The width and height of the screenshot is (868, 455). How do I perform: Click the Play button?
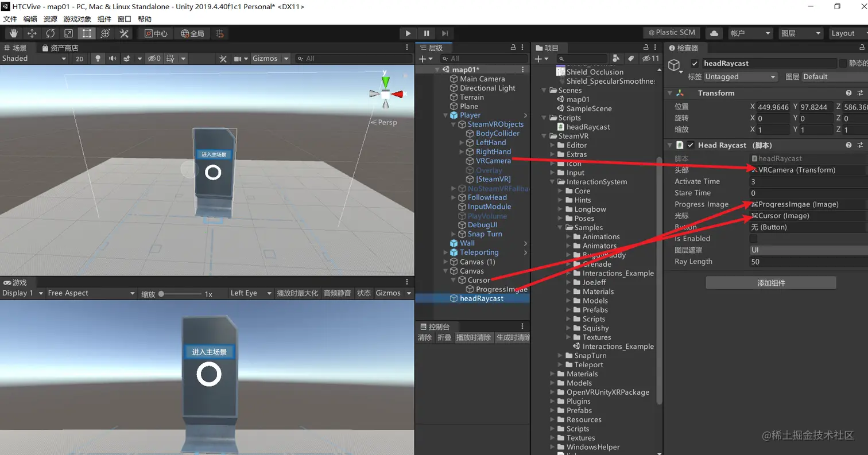pos(408,33)
